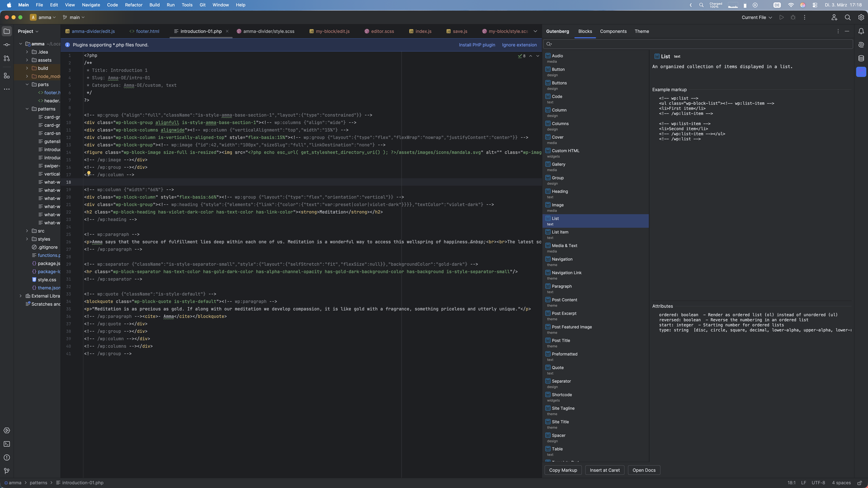Expand the .idea folder in project tree
Viewport: 868px width, 488px height.
pos(27,52)
